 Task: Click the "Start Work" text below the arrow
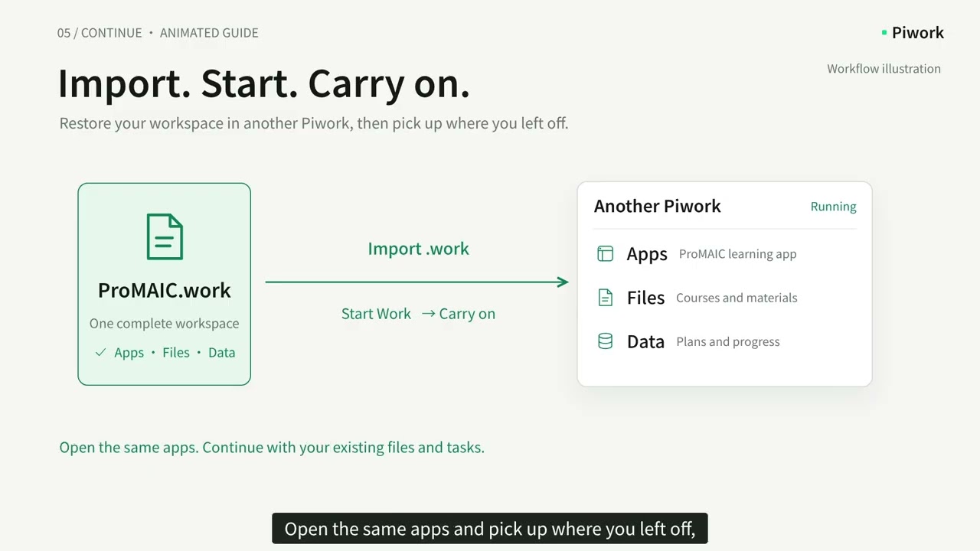(376, 314)
